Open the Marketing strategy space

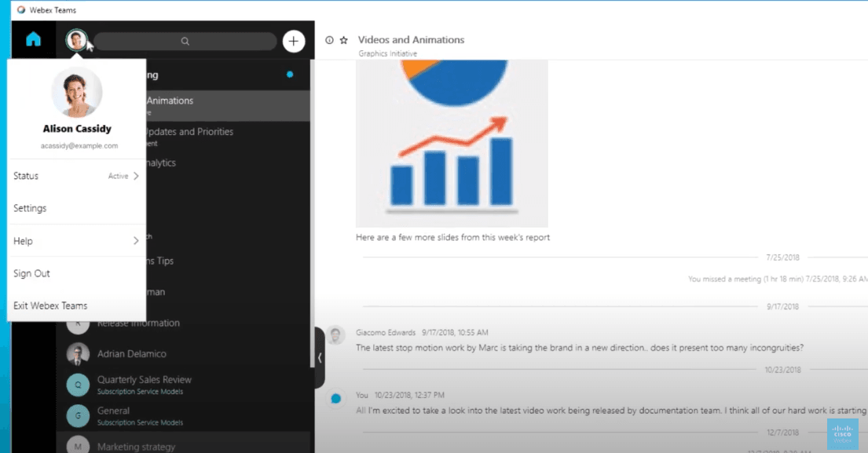(x=183, y=444)
